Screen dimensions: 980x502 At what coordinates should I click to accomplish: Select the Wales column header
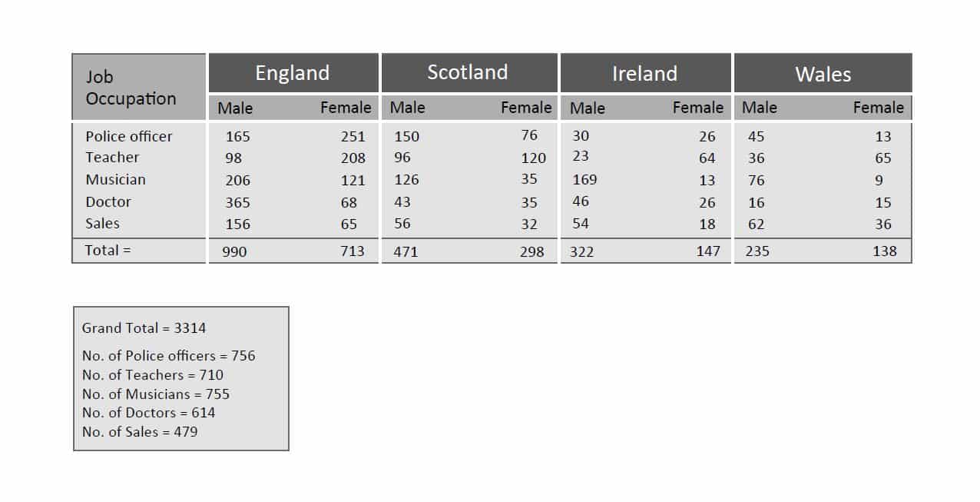coord(823,74)
